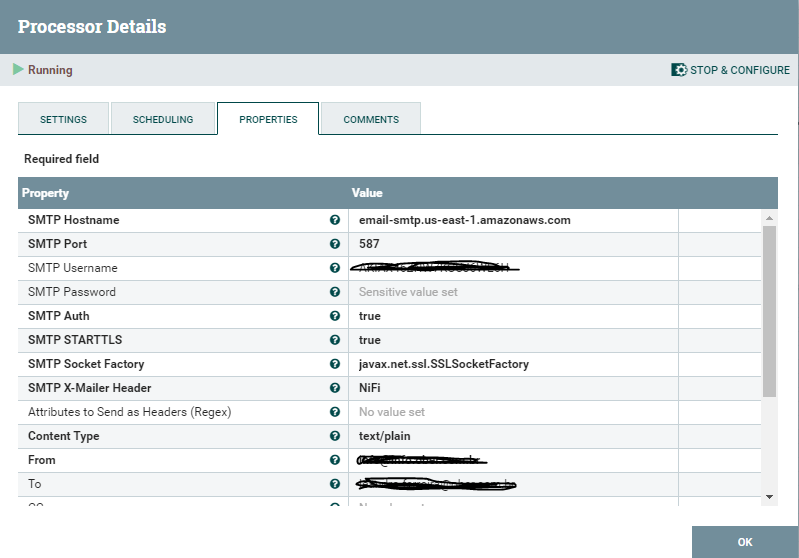Click STOP & CONFIGURE text button
Screen dimensions: 799x558
[x=740, y=70]
